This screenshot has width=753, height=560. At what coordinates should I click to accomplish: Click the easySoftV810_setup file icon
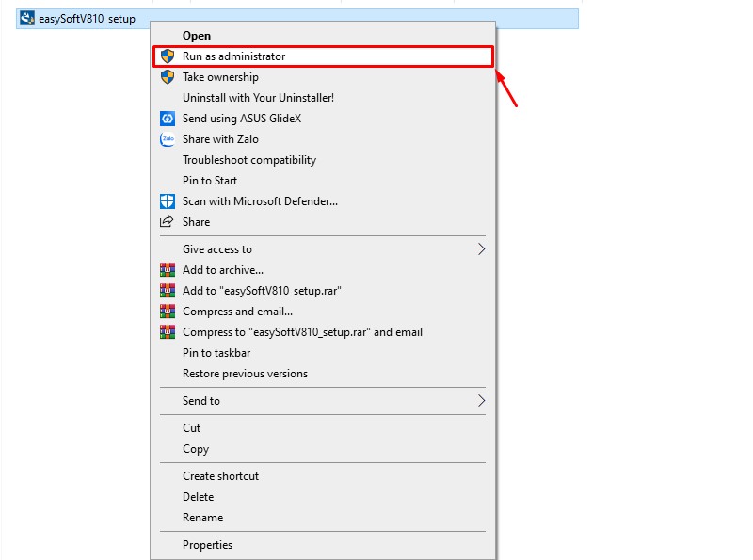tap(27, 19)
